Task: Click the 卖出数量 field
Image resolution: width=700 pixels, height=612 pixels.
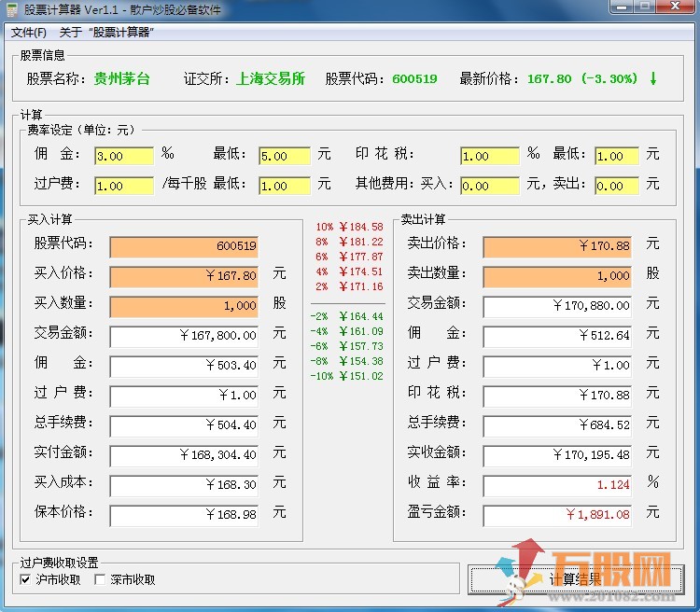Action: click(557, 276)
